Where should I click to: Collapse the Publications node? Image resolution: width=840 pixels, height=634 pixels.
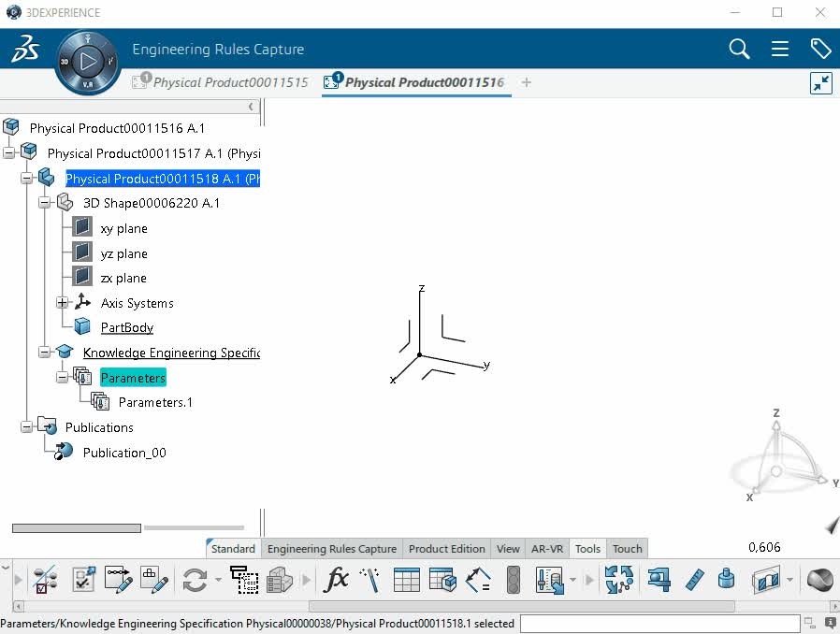tap(27, 426)
